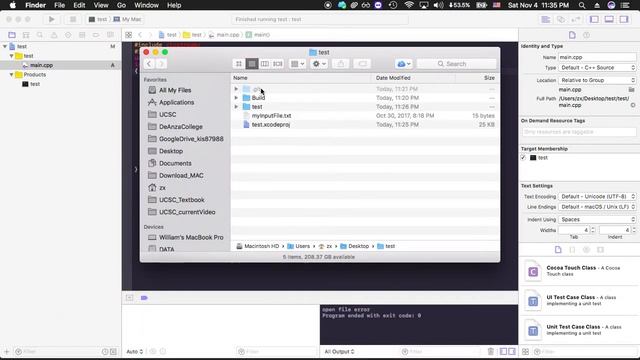Run the Xcode project with Play button

point(51,19)
